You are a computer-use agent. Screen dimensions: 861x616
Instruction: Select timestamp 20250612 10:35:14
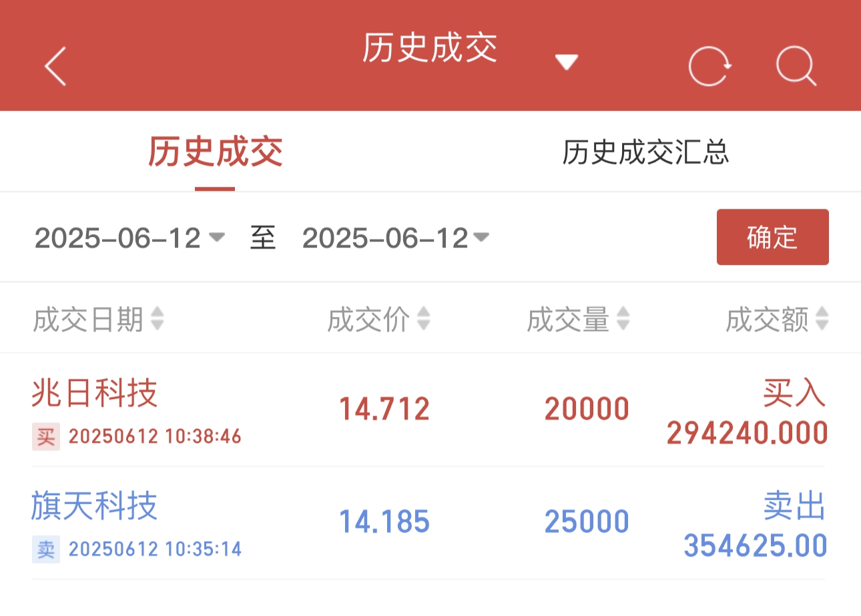tap(155, 549)
